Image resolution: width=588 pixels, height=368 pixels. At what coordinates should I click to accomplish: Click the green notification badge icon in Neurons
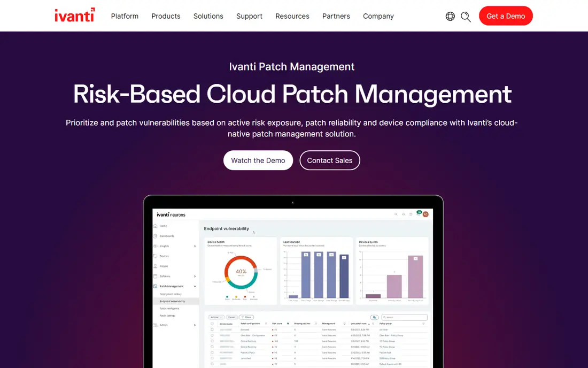tap(419, 213)
